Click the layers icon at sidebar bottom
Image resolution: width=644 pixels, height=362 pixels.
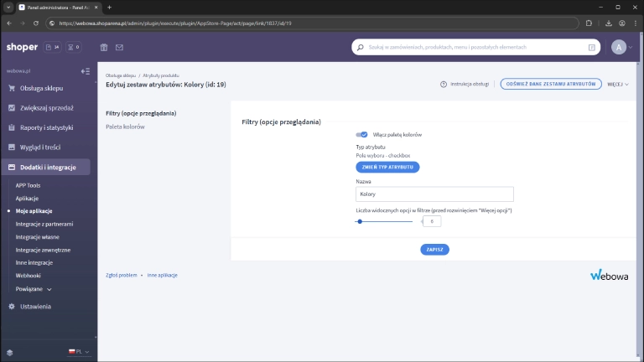(10, 352)
